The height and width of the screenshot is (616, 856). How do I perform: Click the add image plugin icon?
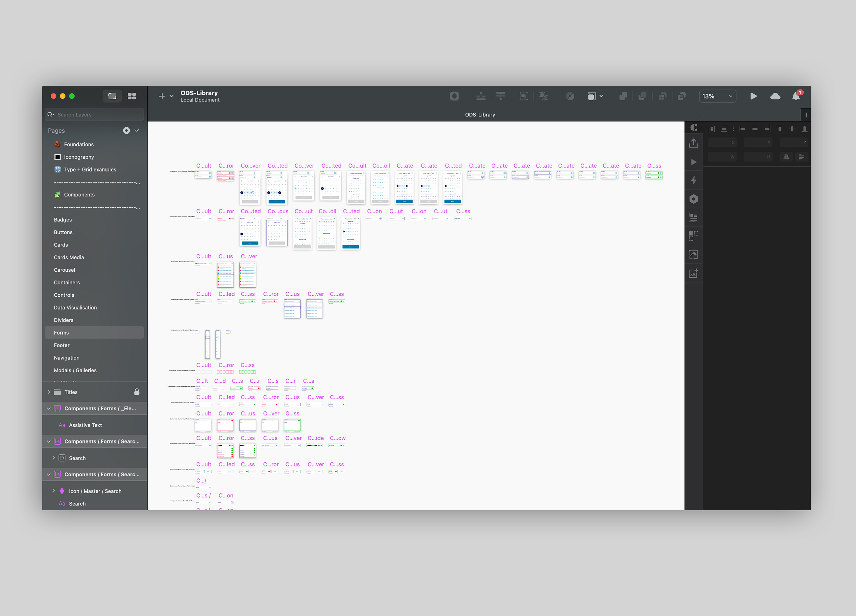693,273
